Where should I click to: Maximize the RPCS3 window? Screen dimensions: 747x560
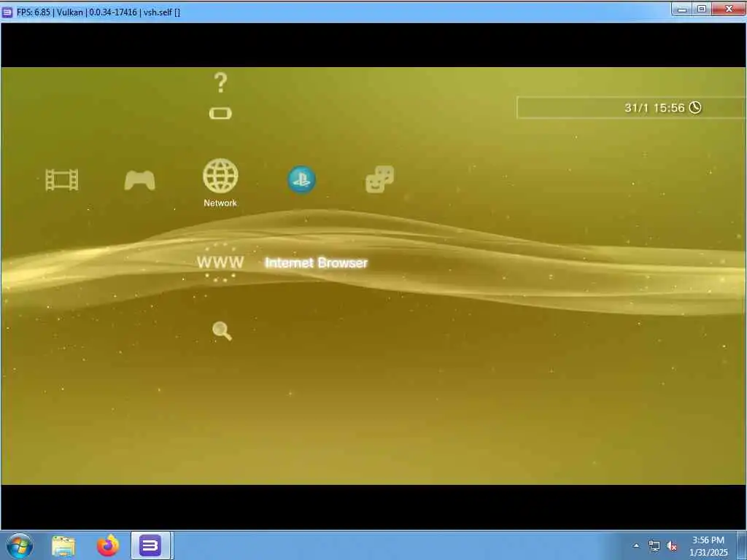coord(702,9)
